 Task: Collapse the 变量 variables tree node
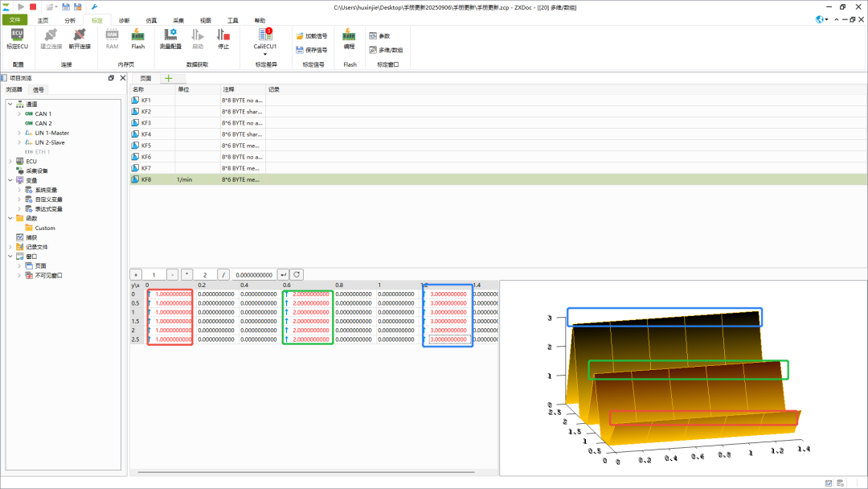(10, 180)
